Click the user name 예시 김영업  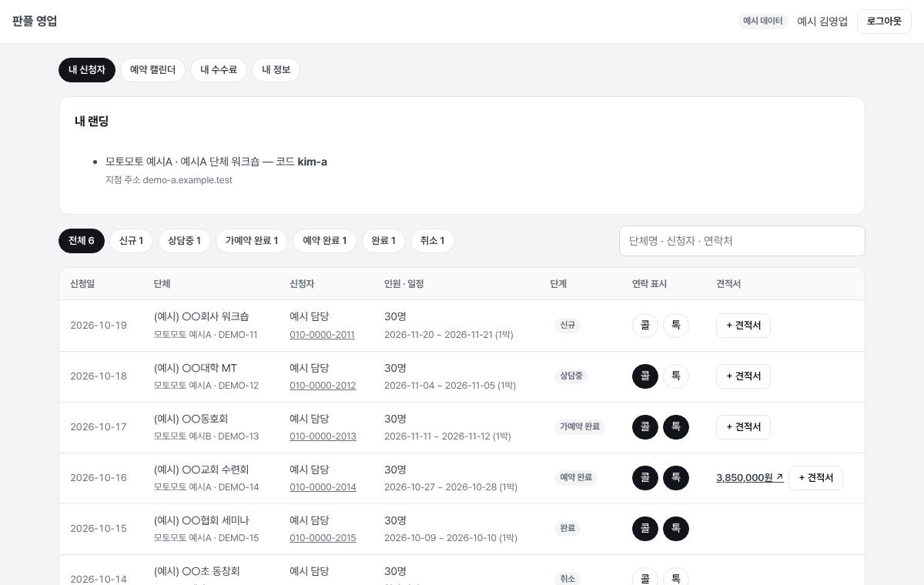822,22
